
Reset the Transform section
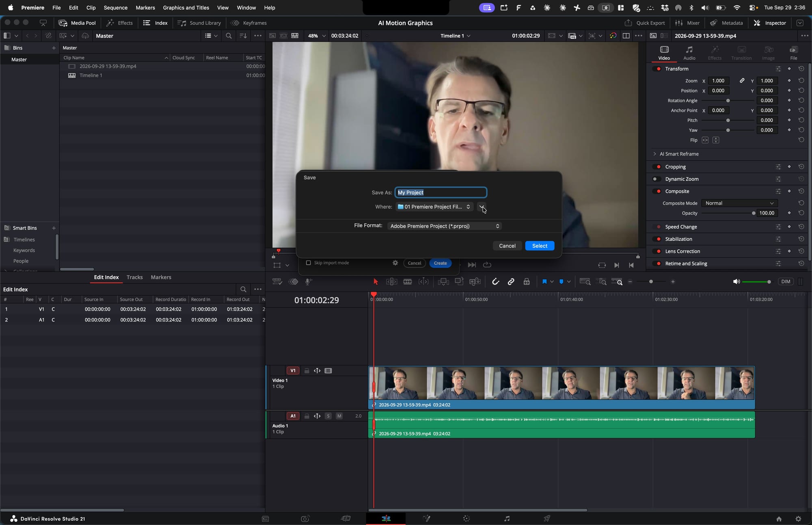coord(801,69)
